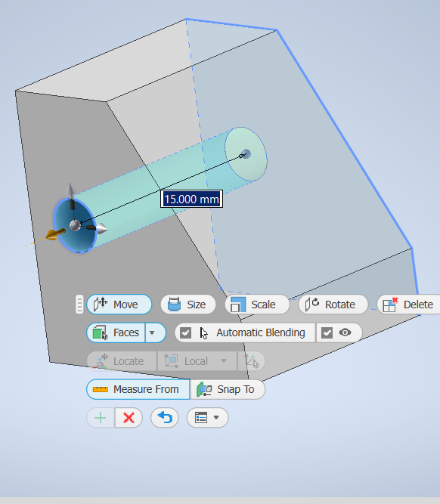Toggle the preview eye checkbox
440x504 pixels.
point(327,332)
